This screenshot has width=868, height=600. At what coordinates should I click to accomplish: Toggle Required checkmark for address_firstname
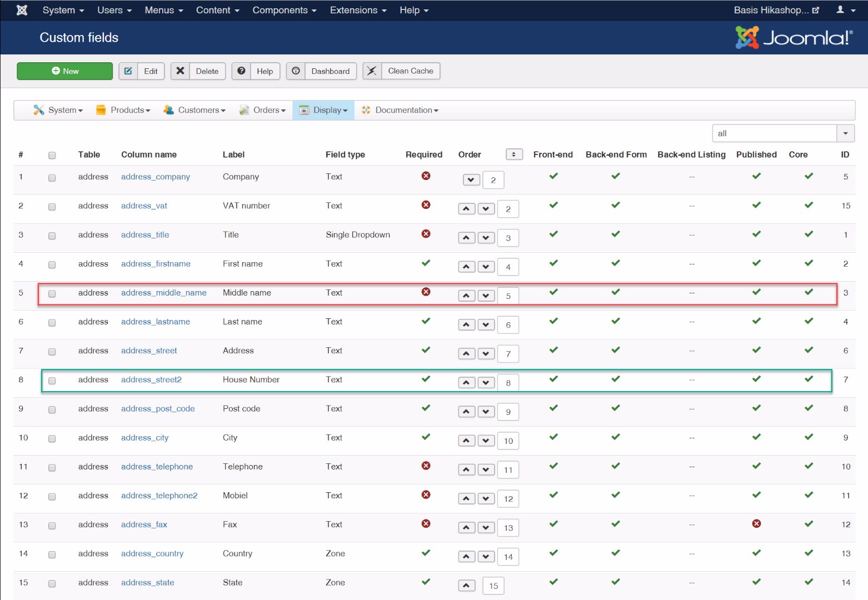click(x=426, y=263)
